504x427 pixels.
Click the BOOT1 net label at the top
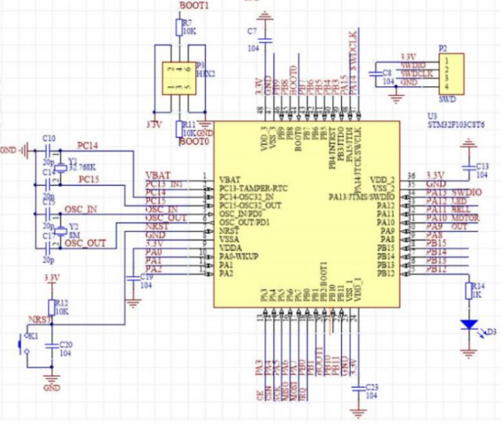point(194,6)
